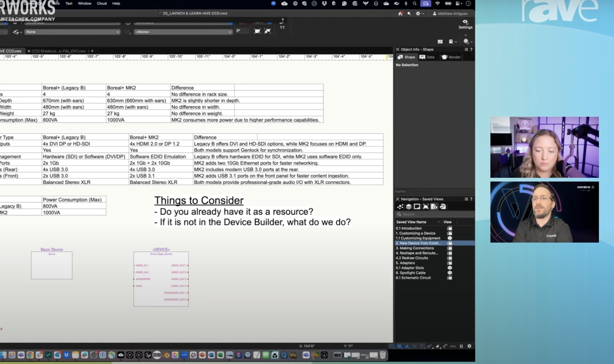Switch to the Shape tab in Object Info

coord(406,57)
